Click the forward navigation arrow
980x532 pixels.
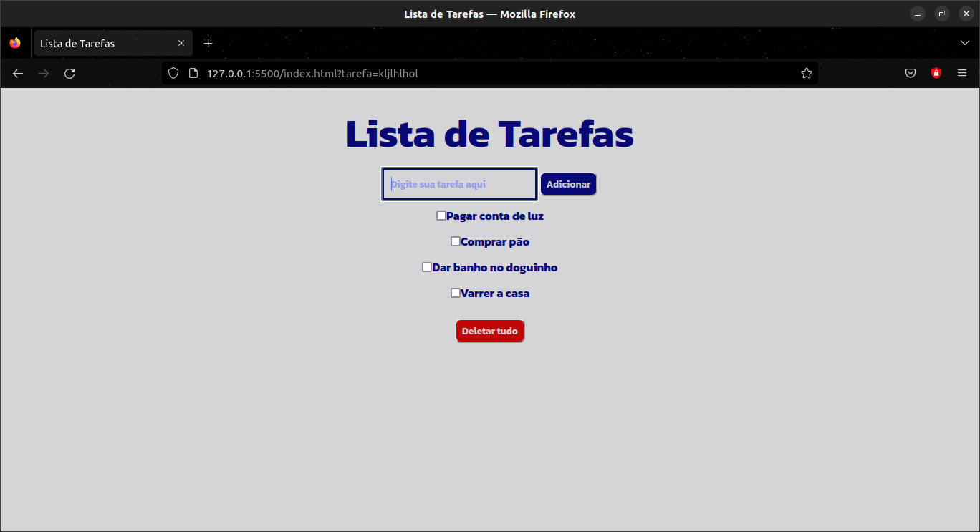click(43, 73)
